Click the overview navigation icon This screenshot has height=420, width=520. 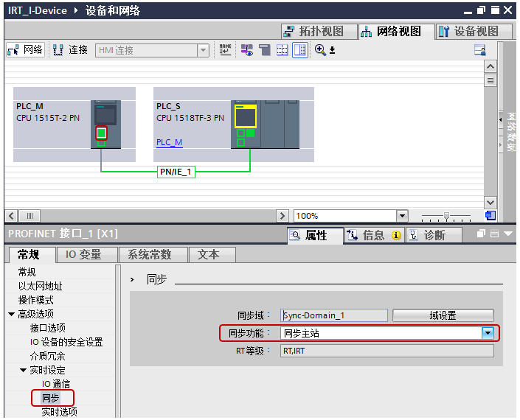490,216
